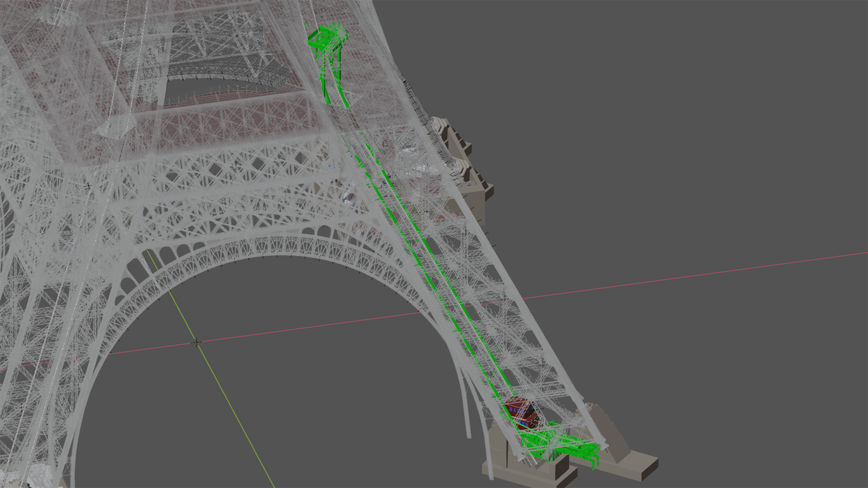Select the thin curved pipe left of the pedestal

[466, 407]
